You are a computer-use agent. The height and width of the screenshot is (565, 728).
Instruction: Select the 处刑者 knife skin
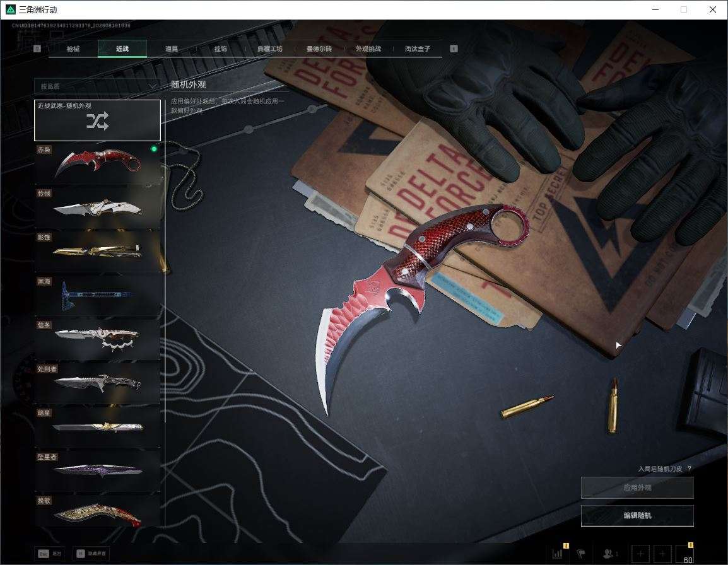pos(97,383)
